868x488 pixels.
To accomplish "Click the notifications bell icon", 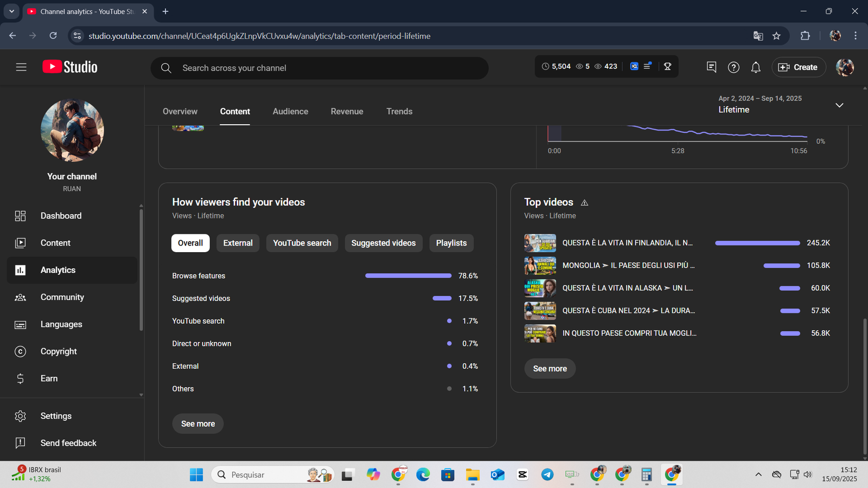I will [756, 67].
